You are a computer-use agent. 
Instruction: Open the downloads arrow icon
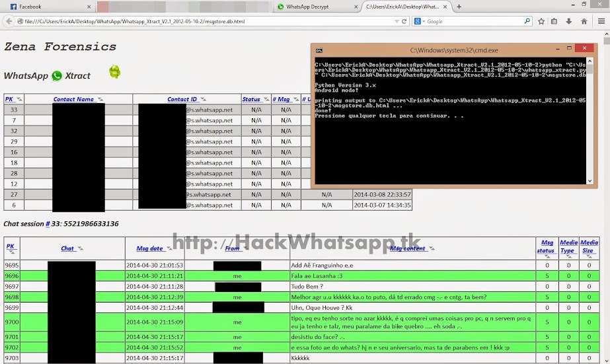569,21
